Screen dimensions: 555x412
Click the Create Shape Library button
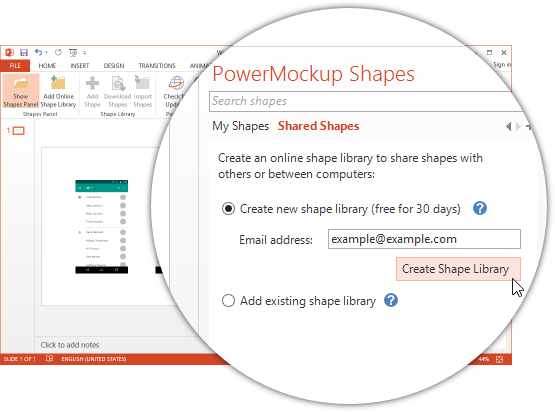[458, 269]
